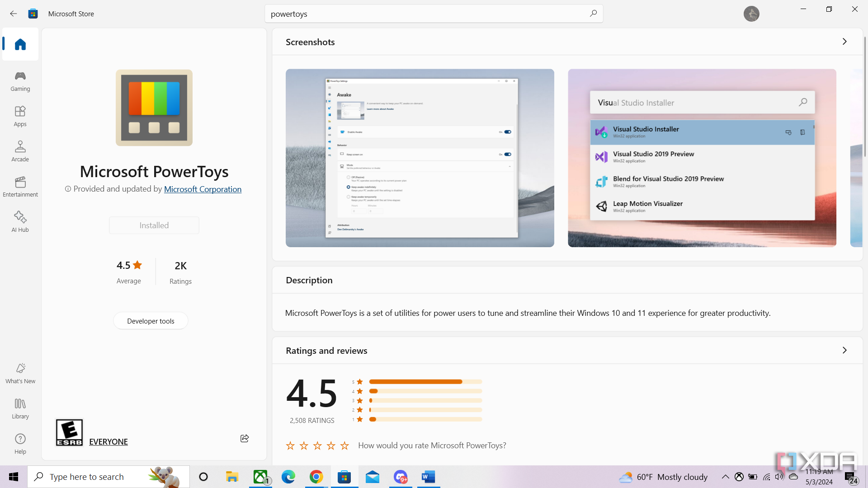Open Word from the taskbar
Screen dimensions: 868x488
click(x=429, y=477)
